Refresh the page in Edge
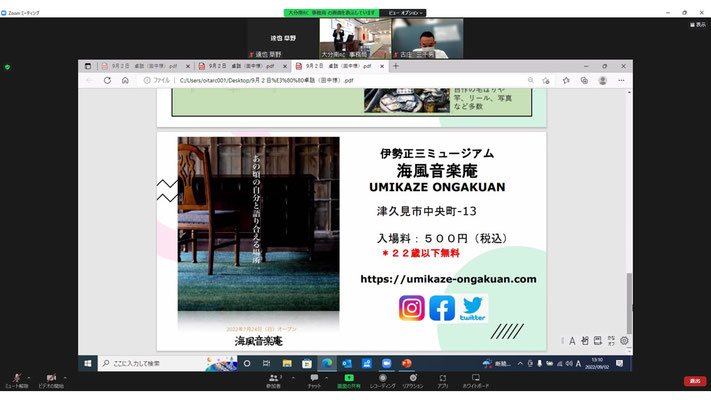Viewport: 711px width, 400px height. (x=107, y=80)
